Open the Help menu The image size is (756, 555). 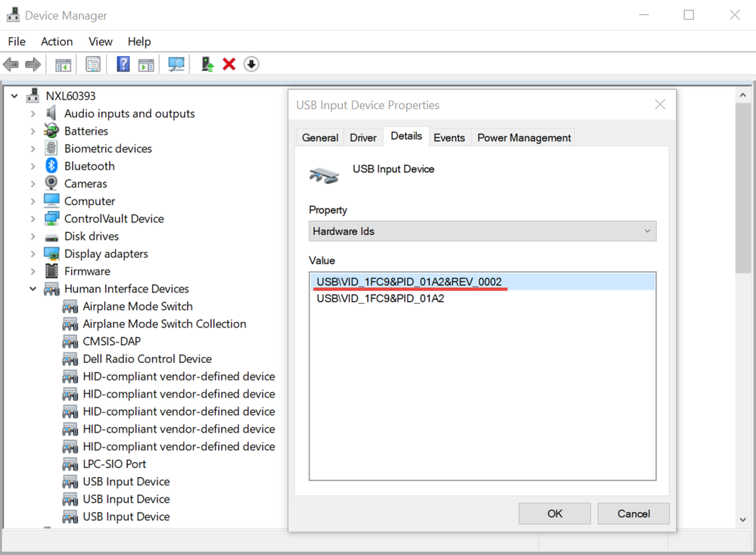pyautogui.click(x=138, y=42)
